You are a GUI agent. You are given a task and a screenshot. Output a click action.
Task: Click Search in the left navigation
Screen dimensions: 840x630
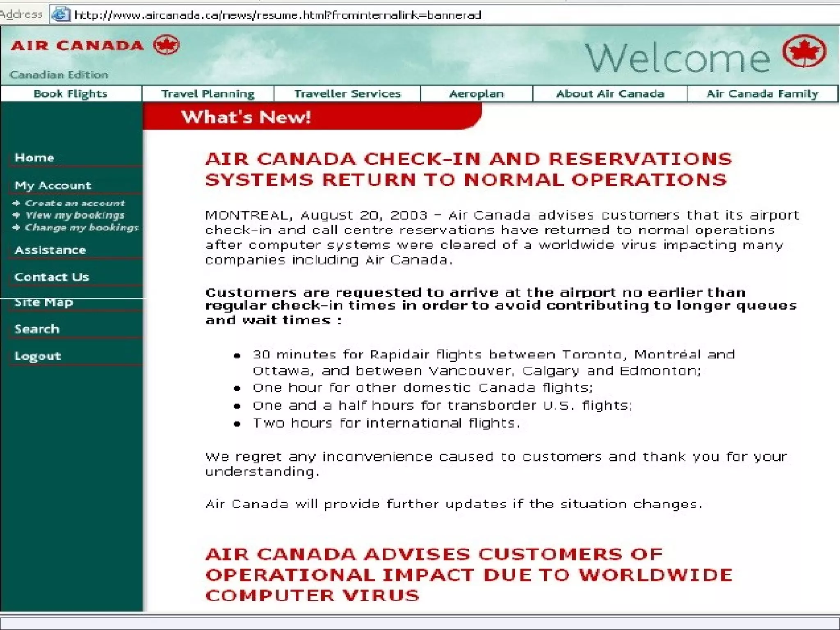pos(37,329)
